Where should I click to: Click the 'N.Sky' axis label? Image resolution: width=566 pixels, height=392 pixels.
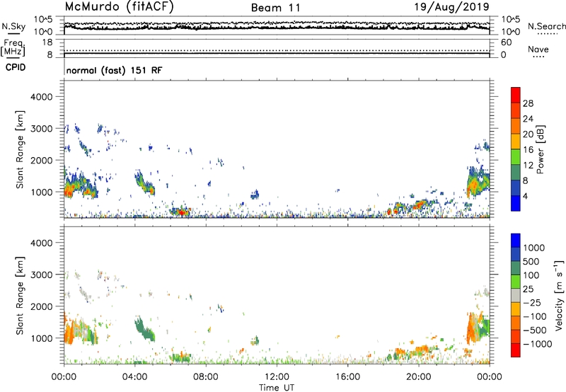13,26
